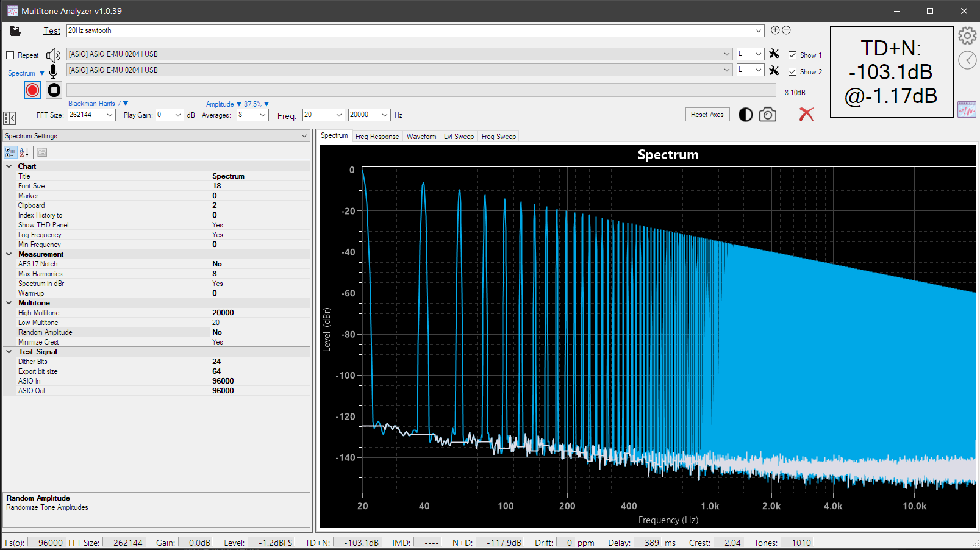Collapse the Test Signal property group

click(9, 352)
